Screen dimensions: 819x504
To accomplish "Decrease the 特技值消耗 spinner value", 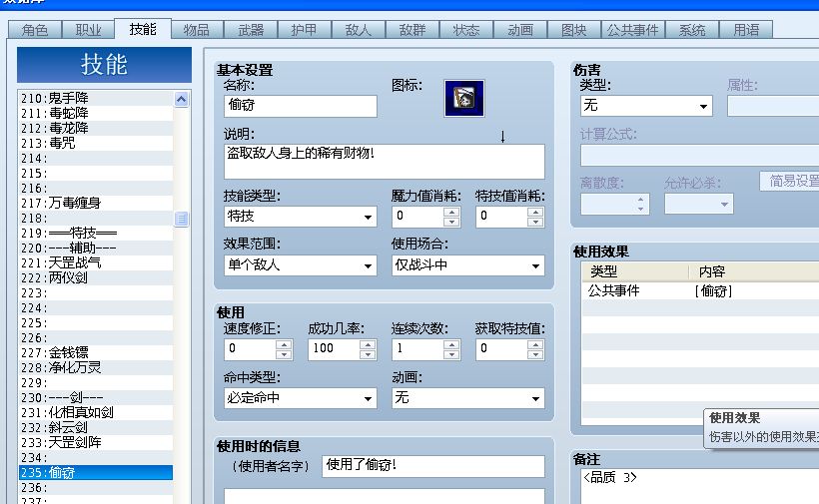I will coord(535,222).
